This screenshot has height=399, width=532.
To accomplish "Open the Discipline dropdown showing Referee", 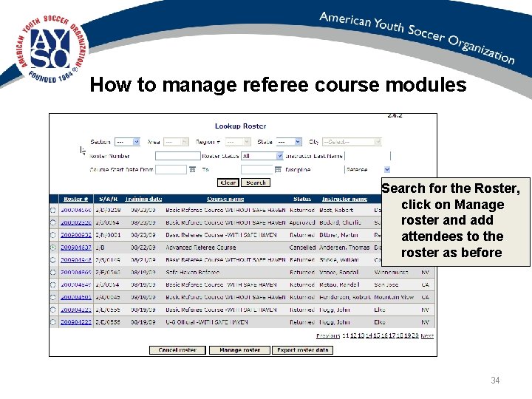I will click(368, 169).
